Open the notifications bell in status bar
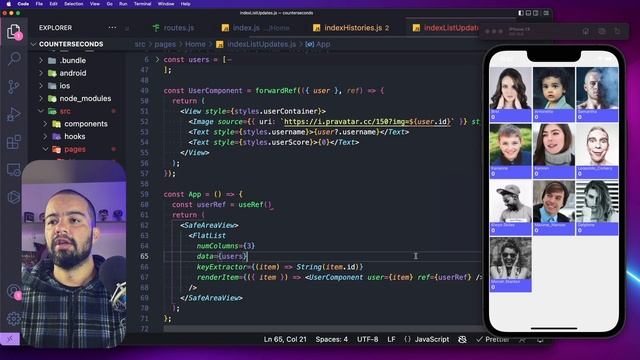Screen dimensions: 640x360 [x=540, y=339]
